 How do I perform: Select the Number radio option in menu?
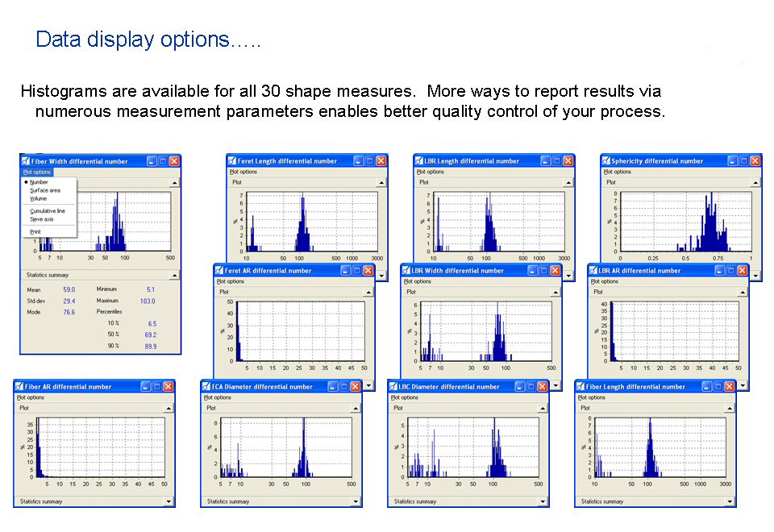click(39, 182)
